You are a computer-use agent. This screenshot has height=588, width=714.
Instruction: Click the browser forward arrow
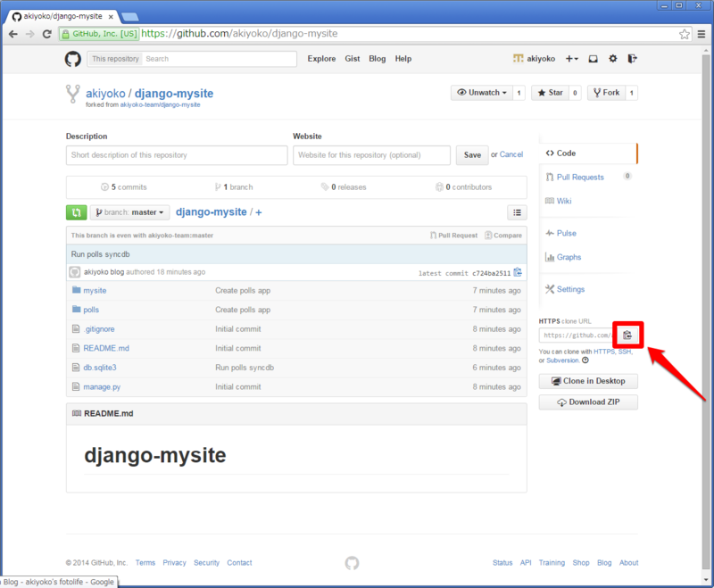(30, 34)
